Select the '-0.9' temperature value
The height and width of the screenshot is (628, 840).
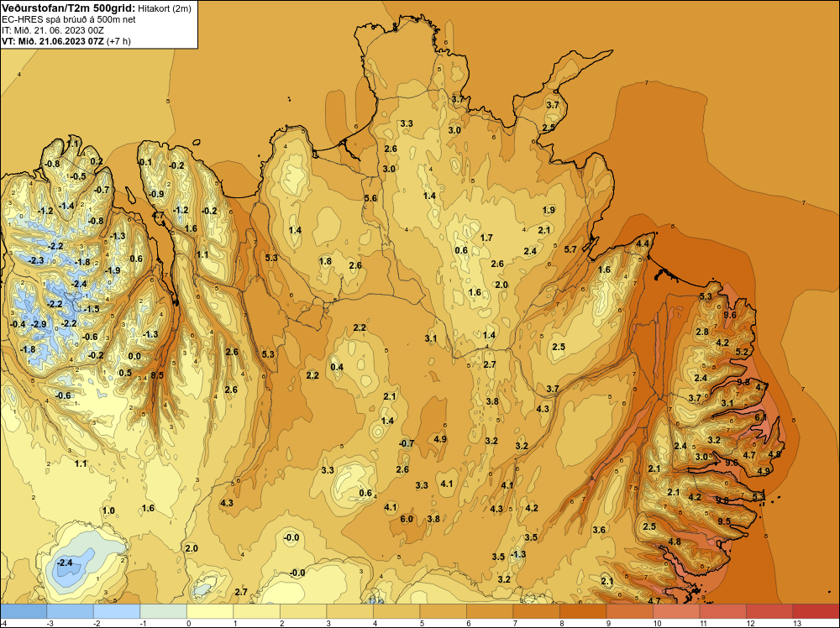click(156, 194)
